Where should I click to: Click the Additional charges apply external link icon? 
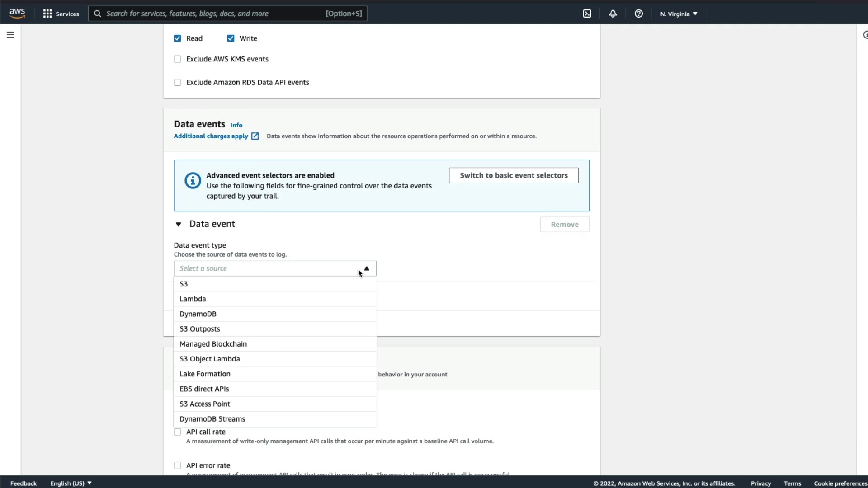pyautogui.click(x=255, y=136)
